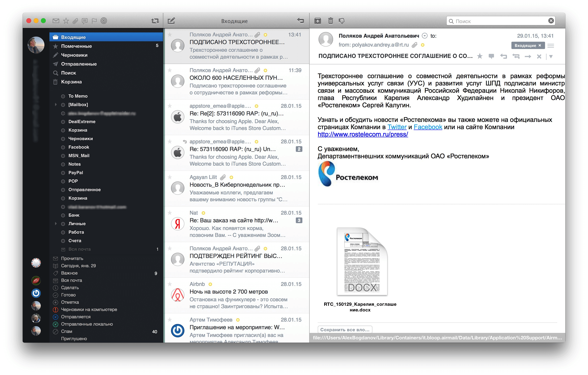The height and width of the screenshot is (375, 588).
Task: Click sender avatar in message header
Action: coord(326,39)
